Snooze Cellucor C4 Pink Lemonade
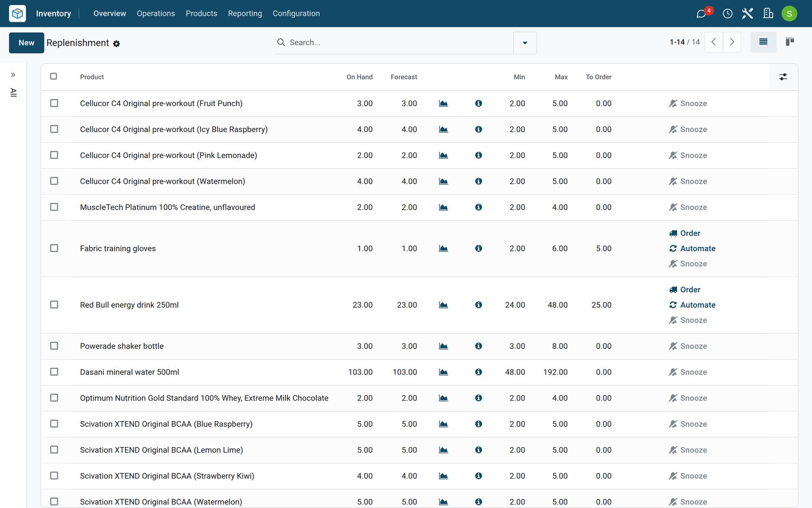This screenshot has width=812, height=508. (x=688, y=155)
